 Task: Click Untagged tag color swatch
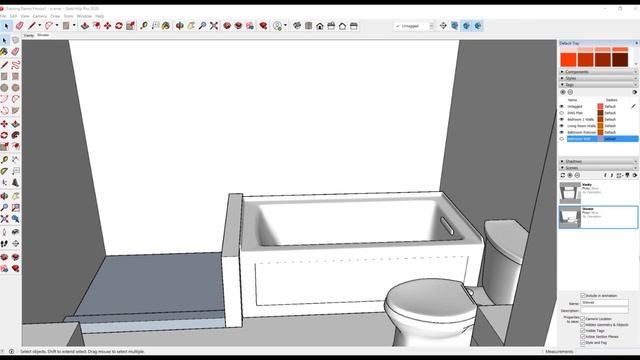pyautogui.click(x=600, y=107)
